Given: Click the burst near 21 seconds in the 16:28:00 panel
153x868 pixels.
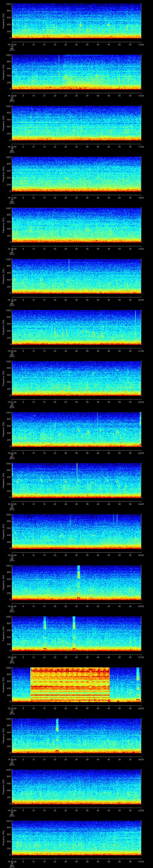Looking at the screenshot, I should pyautogui.click(x=57, y=736).
